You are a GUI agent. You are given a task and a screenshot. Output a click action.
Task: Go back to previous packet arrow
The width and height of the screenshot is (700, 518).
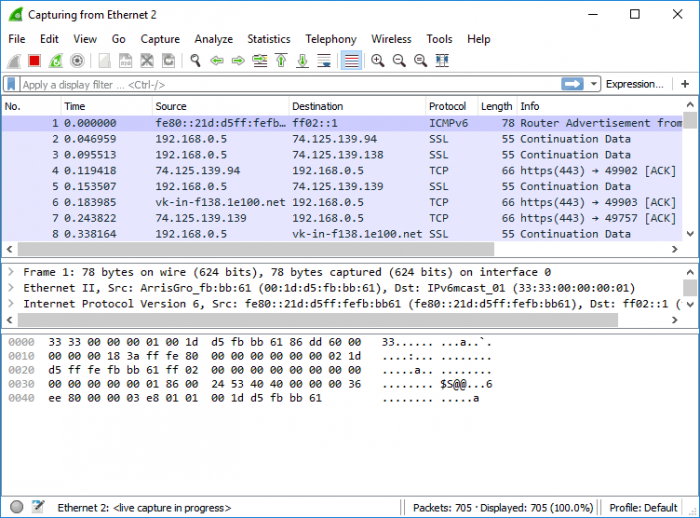(217, 60)
